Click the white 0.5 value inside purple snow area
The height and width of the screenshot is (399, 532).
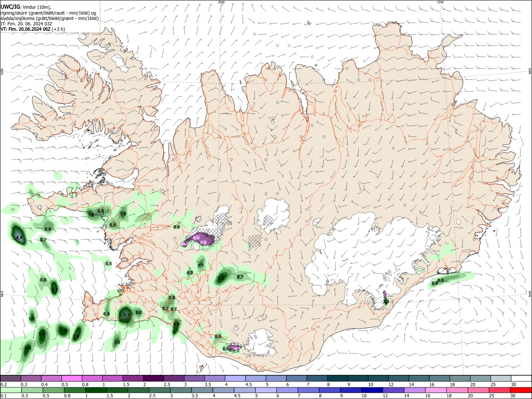(203, 243)
